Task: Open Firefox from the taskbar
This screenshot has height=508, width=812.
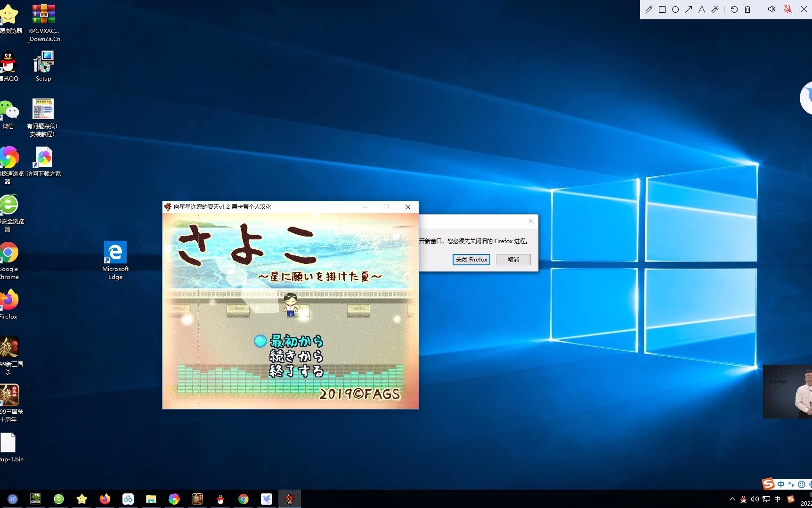Action: coord(105,499)
